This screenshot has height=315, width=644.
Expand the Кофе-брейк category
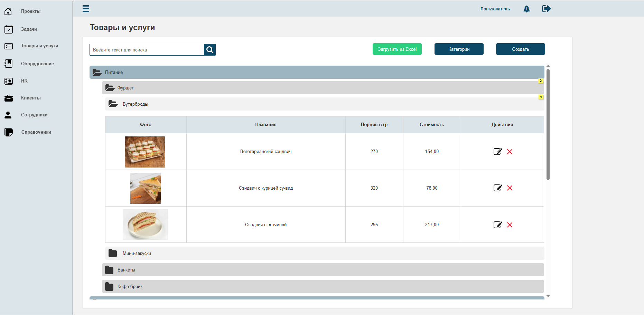click(x=323, y=286)
